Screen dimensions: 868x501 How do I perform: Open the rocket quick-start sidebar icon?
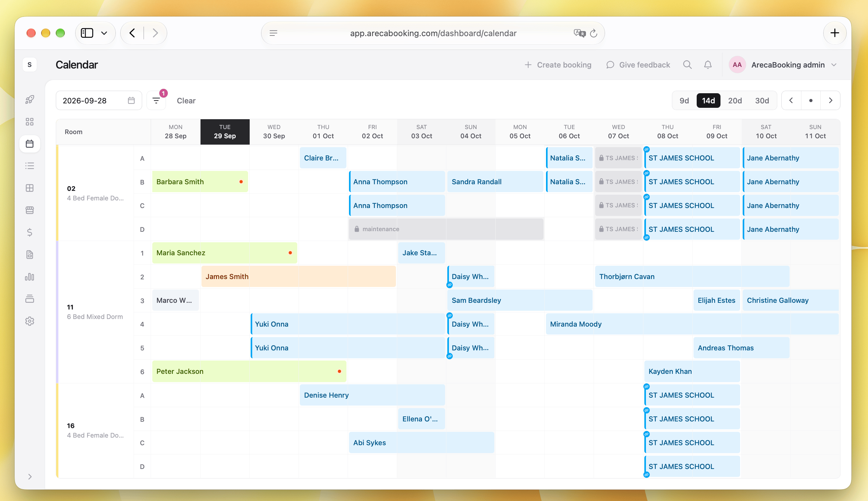pyautogui.click(x=30, y=100)
